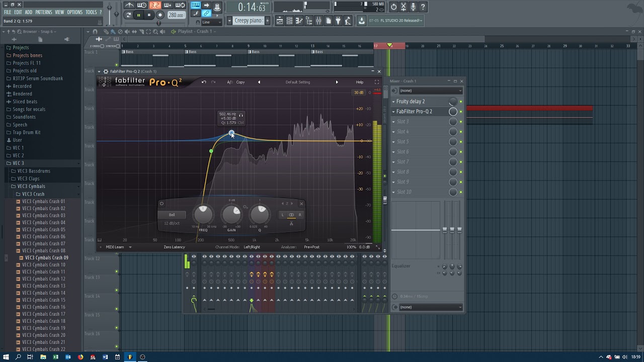This screenshot has height=362, width=644.
Task: Set band to Right channel only
Action: point(300,215)
